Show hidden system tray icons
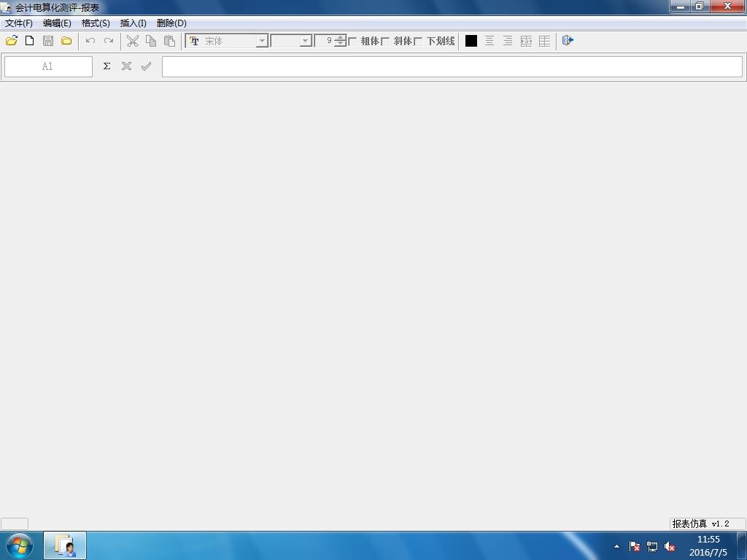 click(x=616, y=546)
